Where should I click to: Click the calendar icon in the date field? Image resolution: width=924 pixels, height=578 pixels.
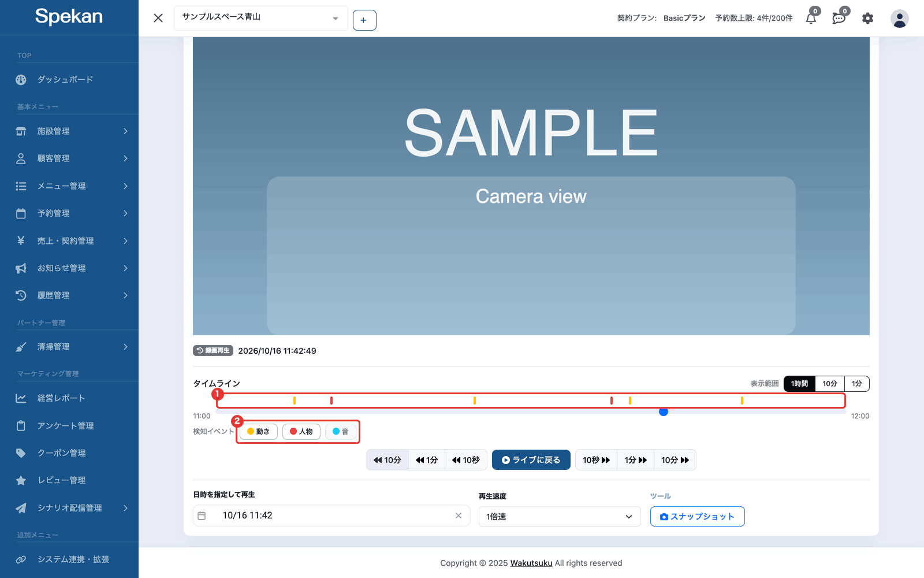click(202, 516)
